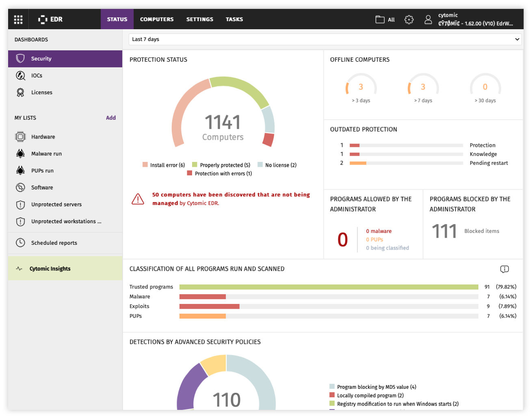Click the warning triangle icon
This screenshot has height=418, width=532.
(138, 199)
